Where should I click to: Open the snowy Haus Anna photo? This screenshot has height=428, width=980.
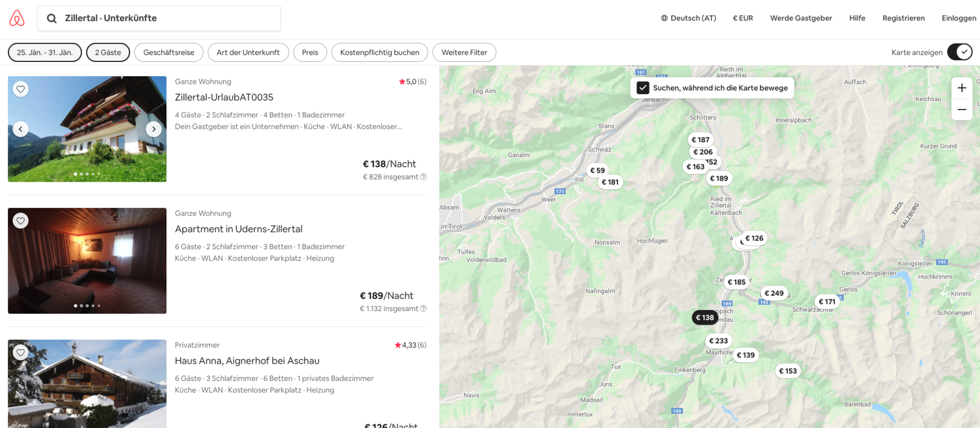point(87,384)
